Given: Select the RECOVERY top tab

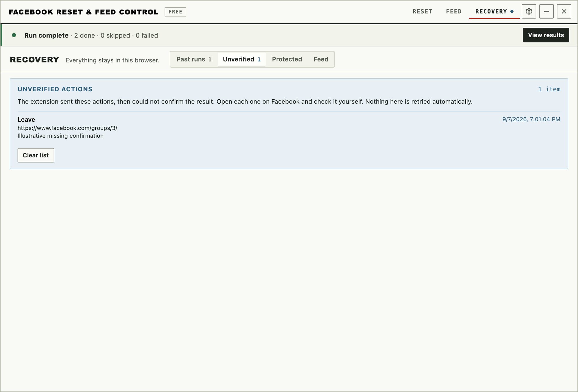Looking at the screenshot, I should coord(494,12).
